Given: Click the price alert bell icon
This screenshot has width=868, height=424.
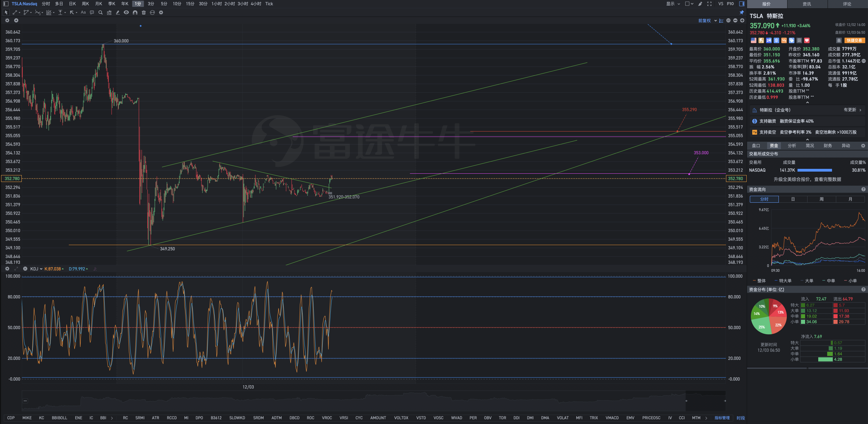Looking at the screenshot, I should (839, 40).
